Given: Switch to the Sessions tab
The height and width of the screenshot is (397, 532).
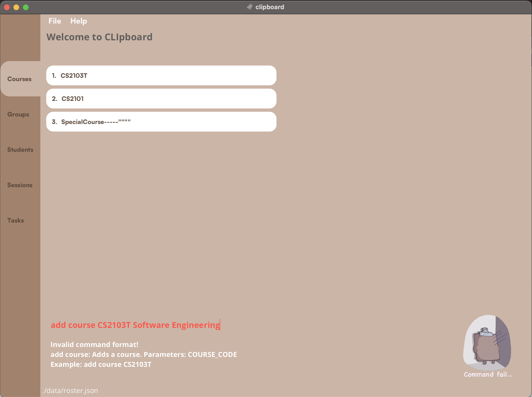Looking at the screenshot, I should 20,185.
